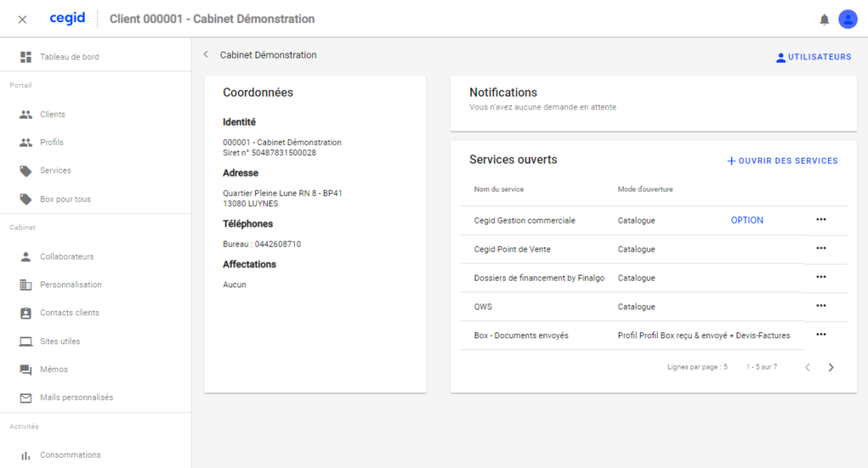868x468 pixels.
Task: Click the Tableau de bord dashboard icon
Action: [25, 57]
